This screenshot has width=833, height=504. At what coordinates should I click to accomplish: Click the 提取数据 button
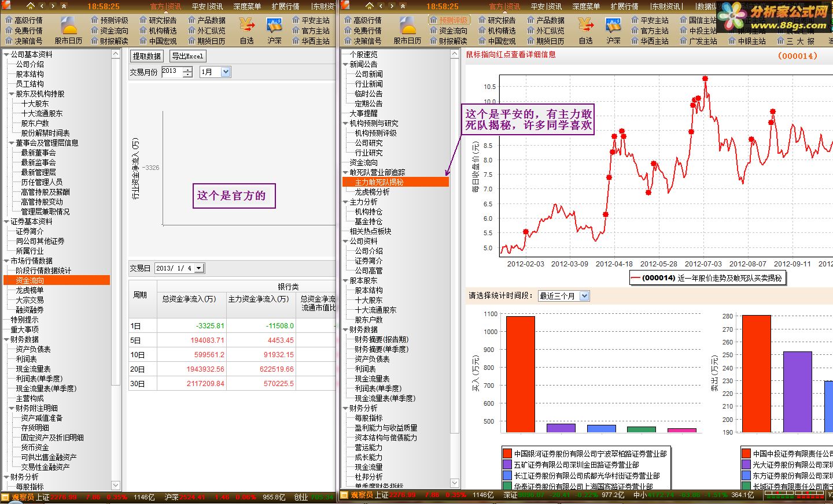coord(147,56)
